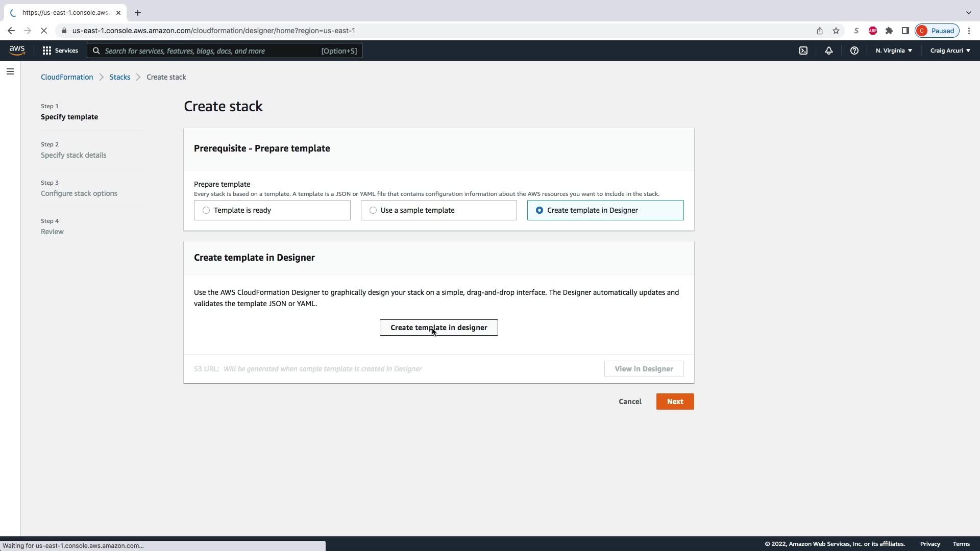Viewport: 980px width, 551px height.
Task: Toggle the side navigation hamburger menu
Action: [10, 71]
